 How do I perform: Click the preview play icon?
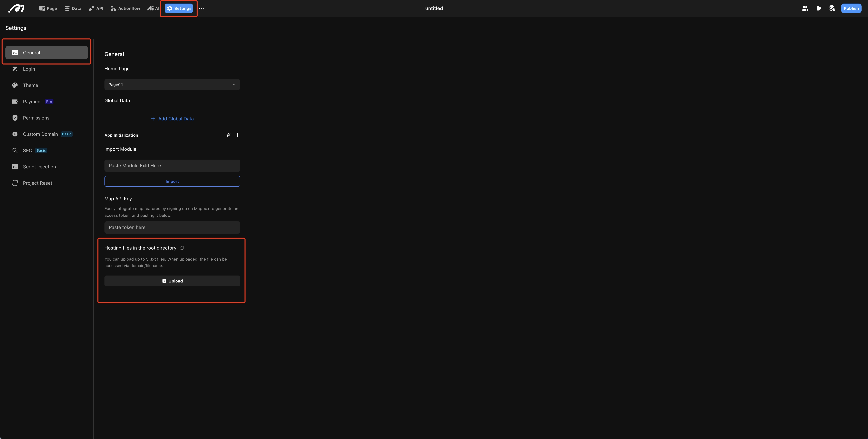pos(819,8)
